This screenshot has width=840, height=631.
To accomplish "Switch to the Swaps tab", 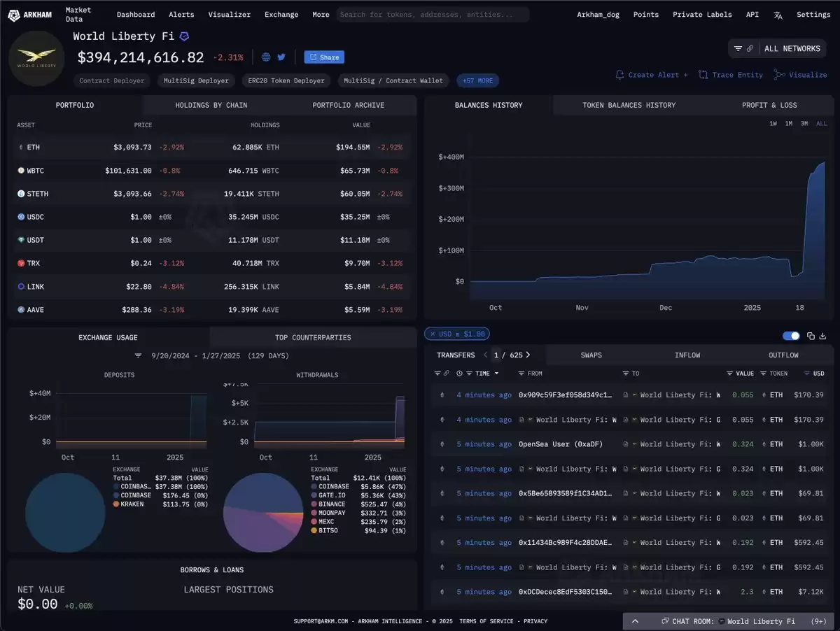I will (591, 355).
